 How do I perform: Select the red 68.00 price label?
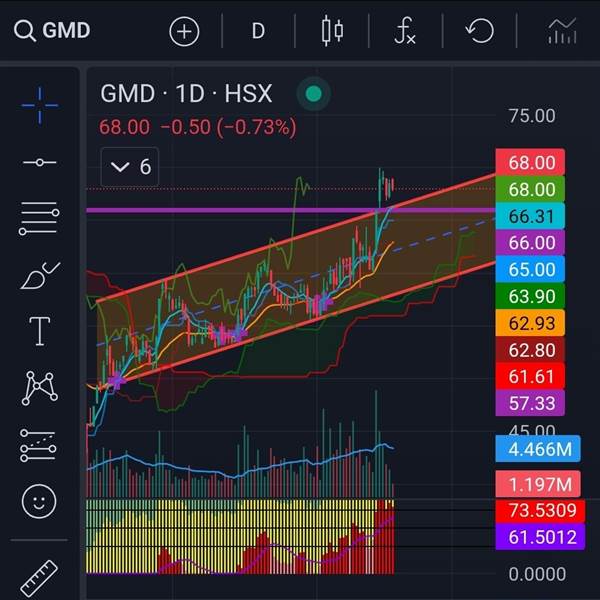point(530,163)
